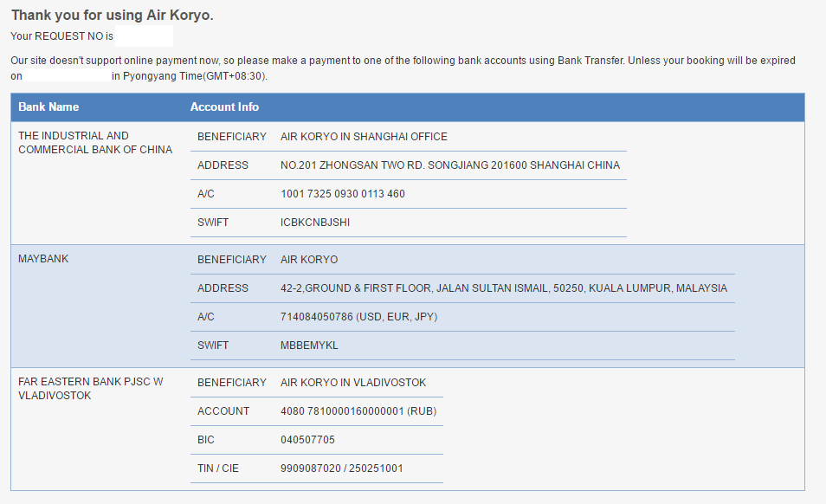Screen dimensions: 826x504
Task: Click the 'SWIFT' label in ICBC row
Action: [213, 223]
